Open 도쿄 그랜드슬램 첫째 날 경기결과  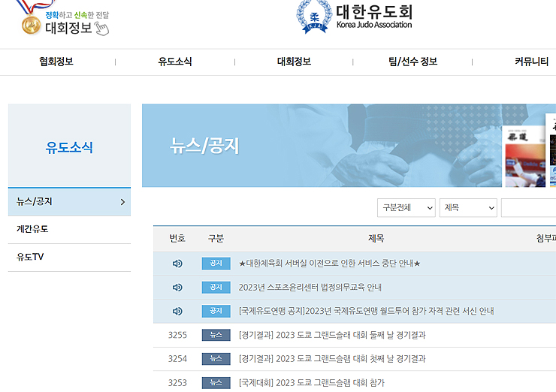coord(332,359)
